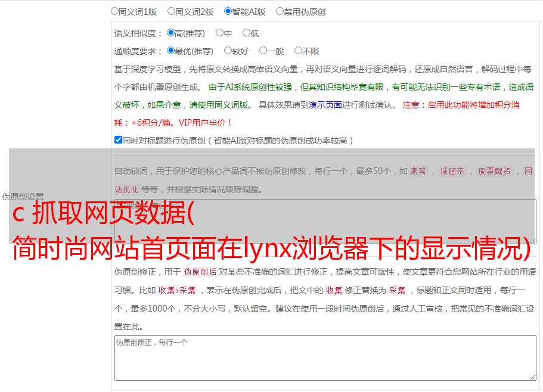Screen dimensions: 543x392
Task: Click the 伪原创设置 label
Action: coord(23,197)
